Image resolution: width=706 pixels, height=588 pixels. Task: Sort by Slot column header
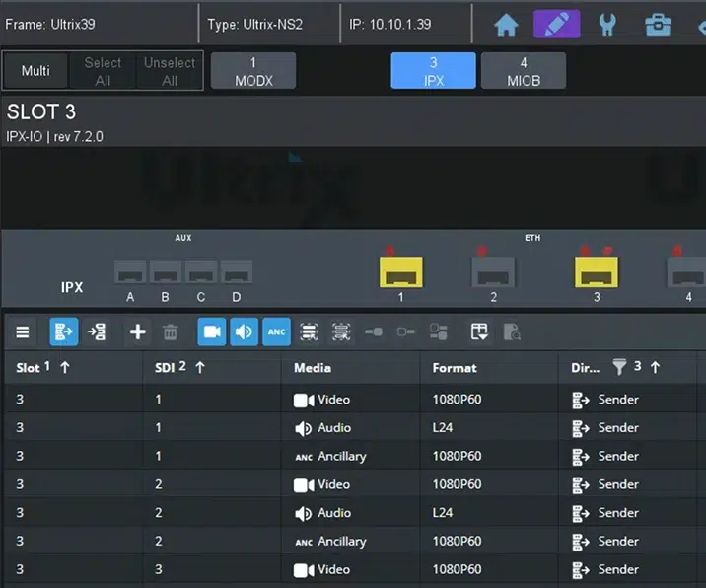[x=73, y=368]
